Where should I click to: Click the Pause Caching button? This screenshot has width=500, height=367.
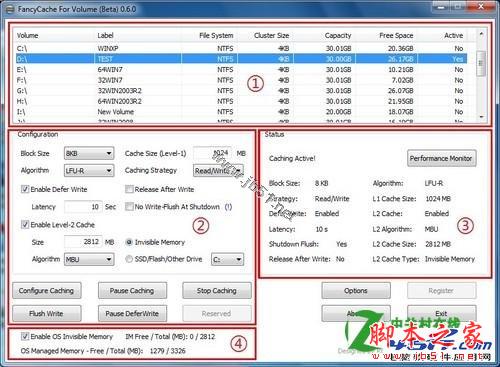coord(132,291)
